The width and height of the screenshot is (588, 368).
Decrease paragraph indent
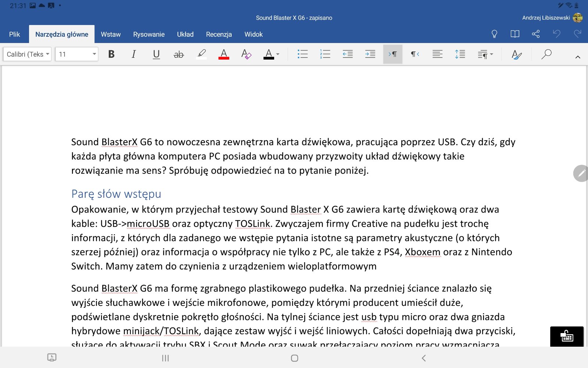click(348, 54)
